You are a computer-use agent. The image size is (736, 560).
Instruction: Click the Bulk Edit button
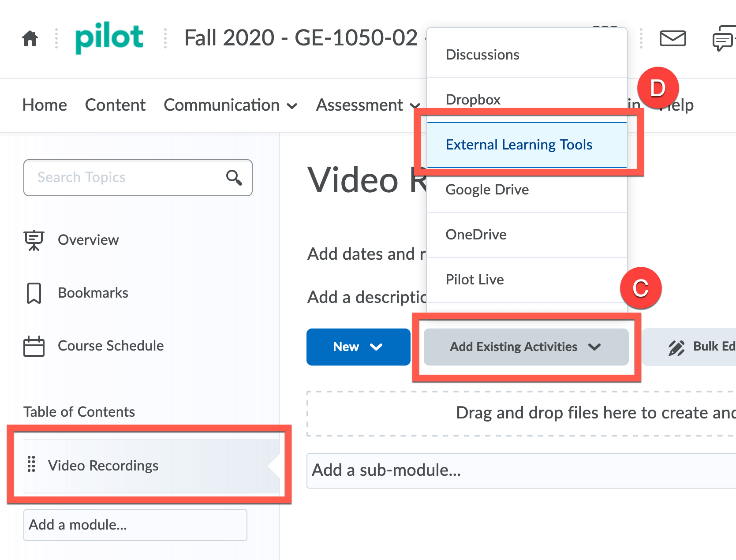[701, 347]
